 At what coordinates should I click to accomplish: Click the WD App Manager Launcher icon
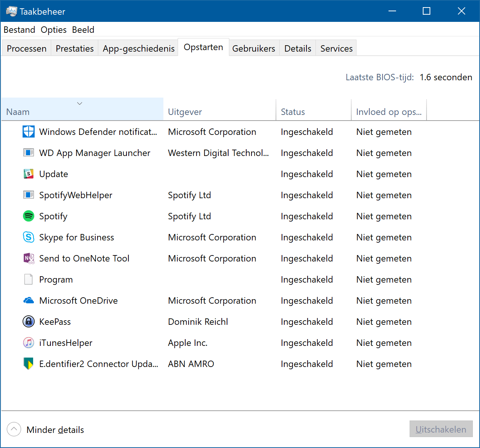pyautogui.click(x=29, y=153)
